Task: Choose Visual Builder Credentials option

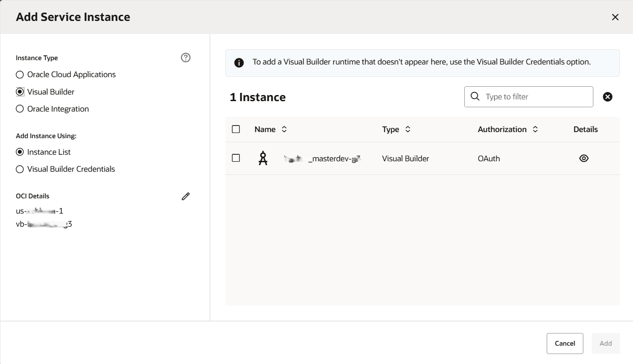Action: click(20, 169)
